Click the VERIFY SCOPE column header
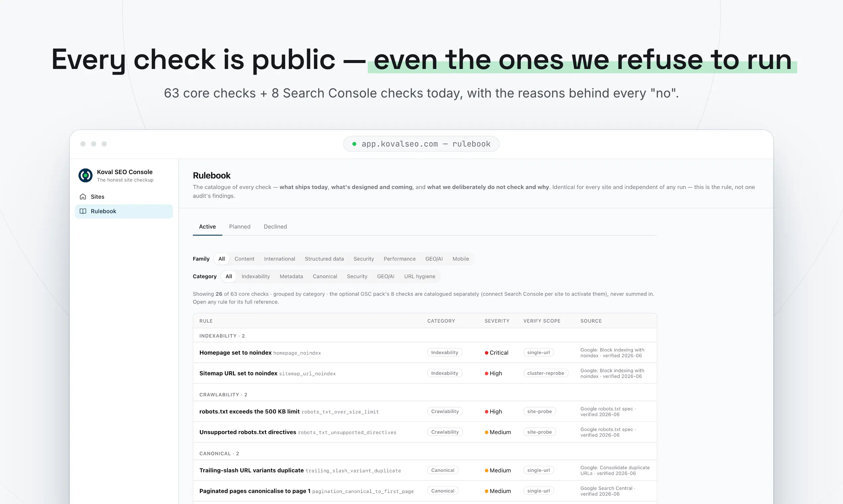Viewport: 843px width, 504px height. (x=542, y=321)
